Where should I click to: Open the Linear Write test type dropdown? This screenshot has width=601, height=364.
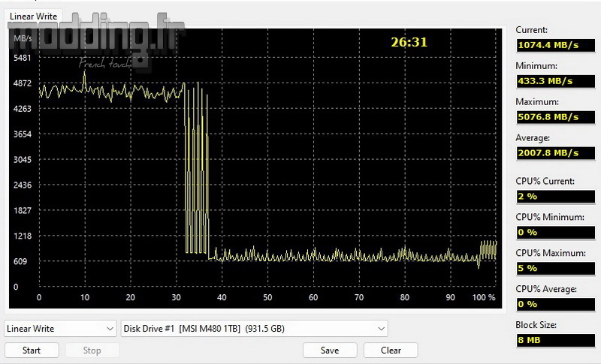click(x=60, y=329)
